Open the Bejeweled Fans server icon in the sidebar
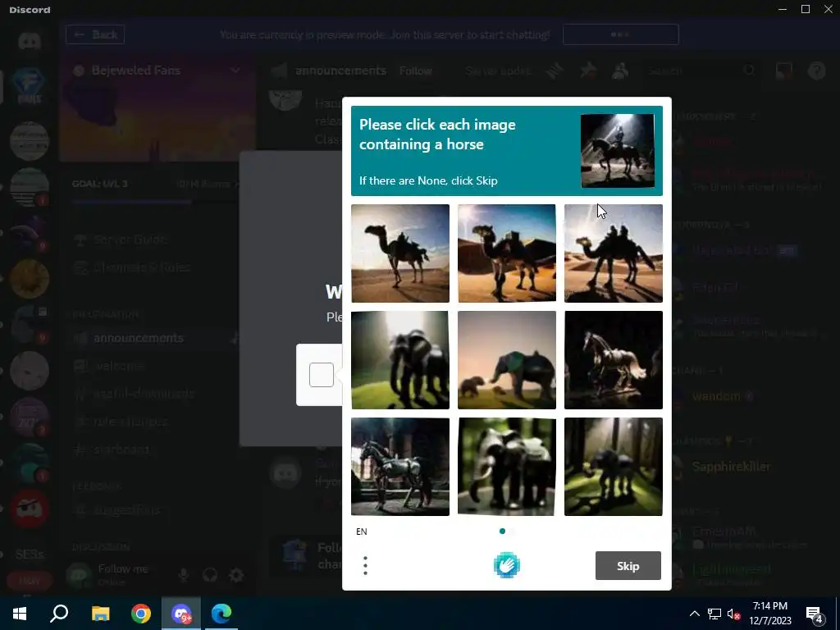This screenshot has height=630, width=840. click(x=30, y=85)
